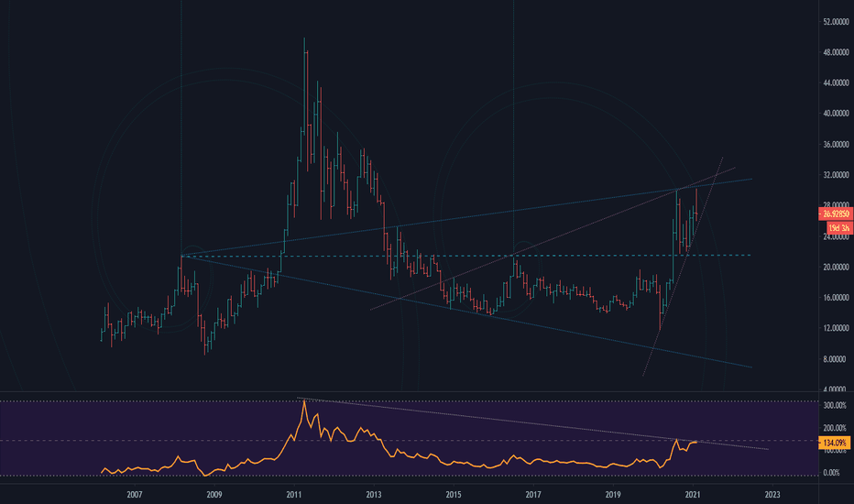
Task: Click the 48.00000 price axis label
Action: pos(836,52)
